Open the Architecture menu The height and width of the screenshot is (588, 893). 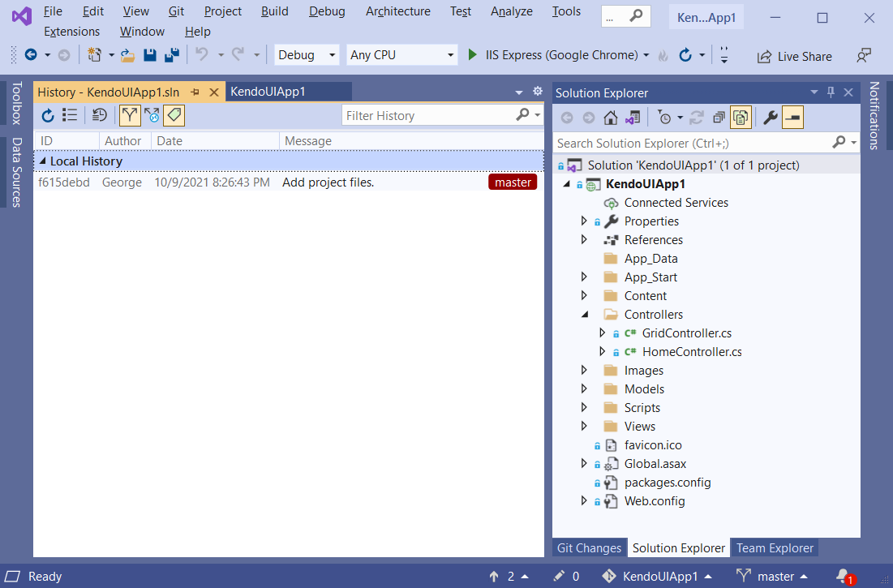click(x=397, y=11)
